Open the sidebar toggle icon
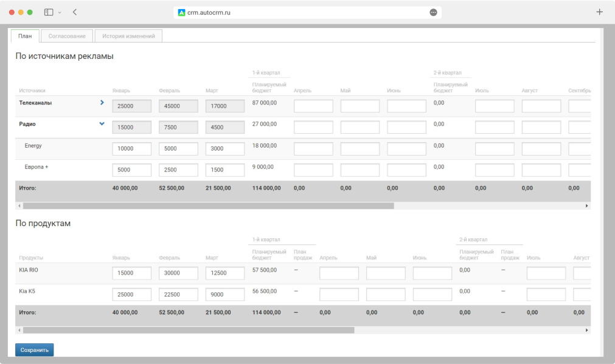This screenshot has height=364, width=615. [49, 12]
